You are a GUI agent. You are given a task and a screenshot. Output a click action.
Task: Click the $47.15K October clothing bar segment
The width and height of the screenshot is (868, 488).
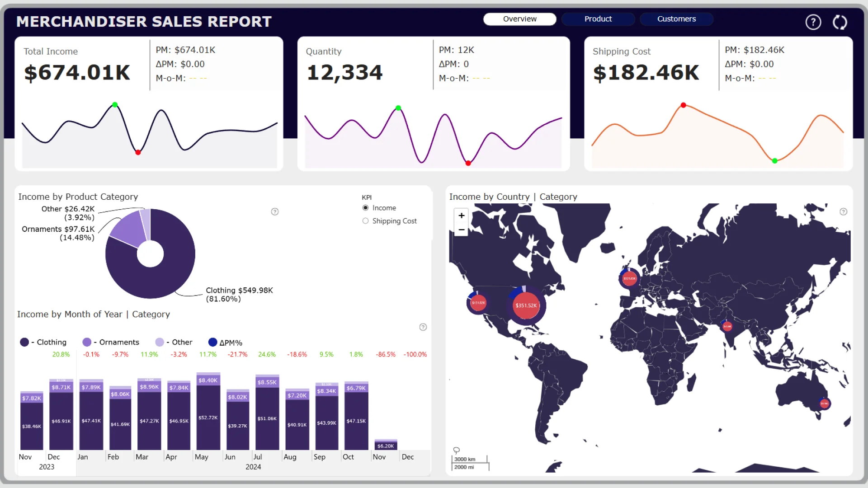coord(356,421)
